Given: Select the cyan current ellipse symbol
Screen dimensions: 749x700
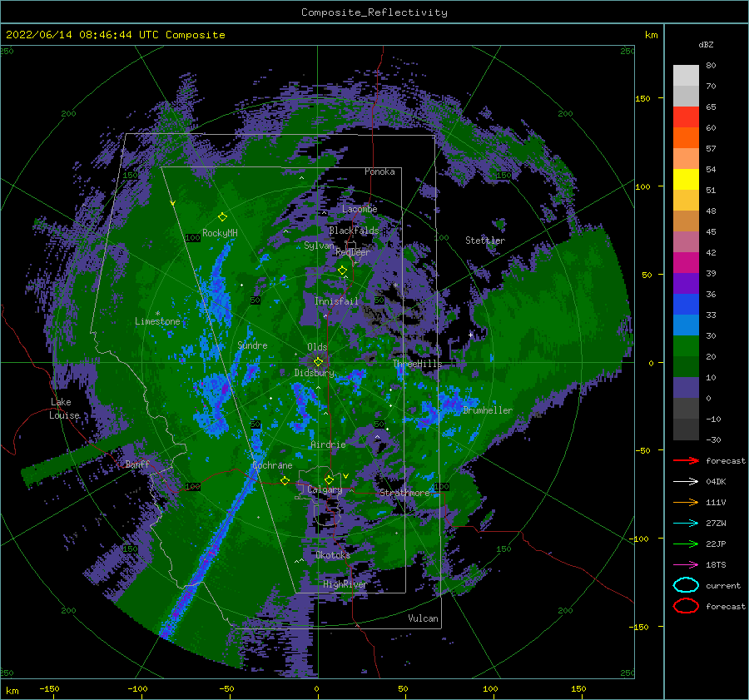Looking at the screenshot, I should click(686, 585).
